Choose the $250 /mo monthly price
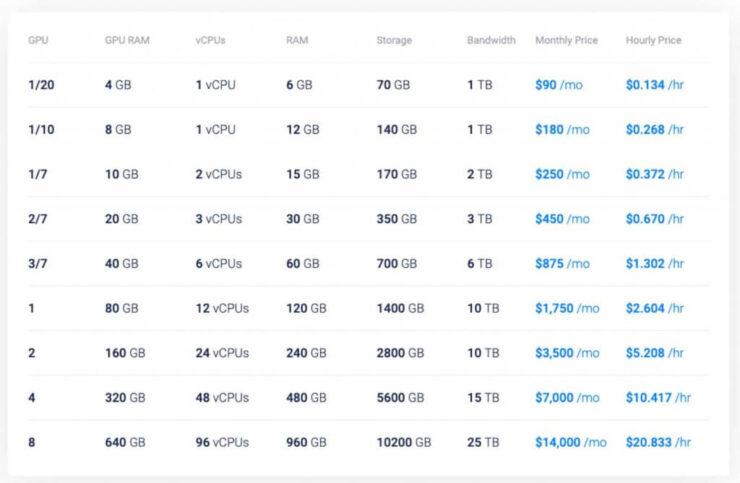This screenshot has height=483, width=740. click(x=563, y=174)
